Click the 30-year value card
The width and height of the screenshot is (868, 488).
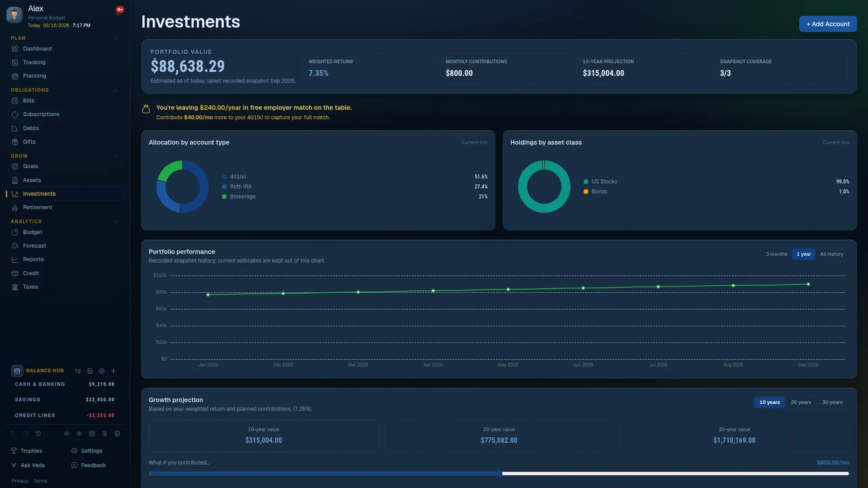click(734, 436)
